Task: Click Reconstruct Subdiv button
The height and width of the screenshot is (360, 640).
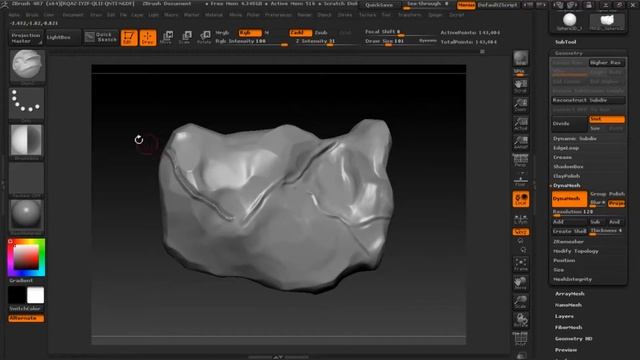Action: [588, 100]
